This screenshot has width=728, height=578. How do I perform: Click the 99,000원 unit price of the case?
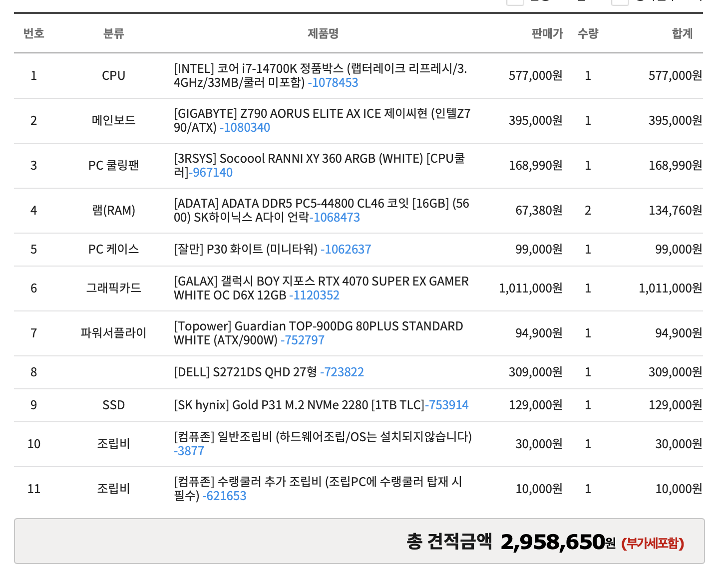click(539, 250)
